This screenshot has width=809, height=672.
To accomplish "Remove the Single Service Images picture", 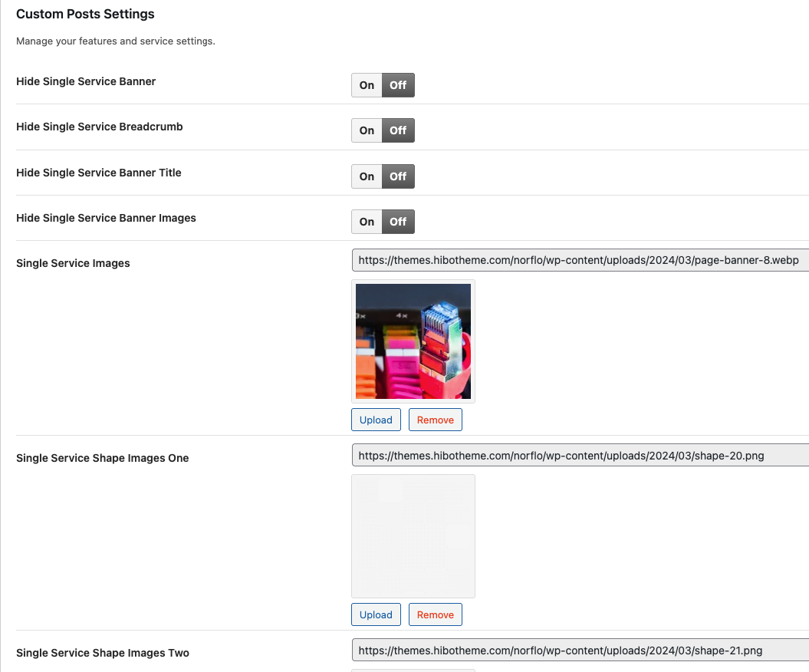I will click(x=436, y=420).
